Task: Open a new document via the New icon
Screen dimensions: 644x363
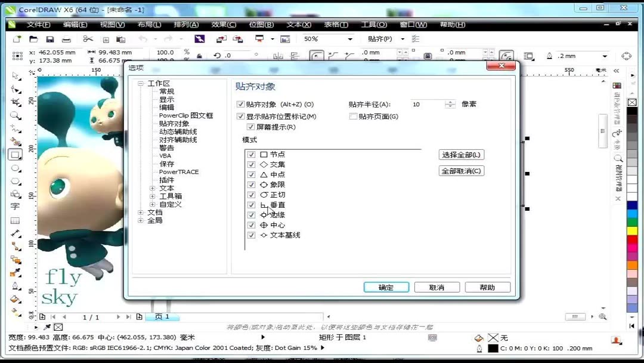Action: [x=16, y=38]
